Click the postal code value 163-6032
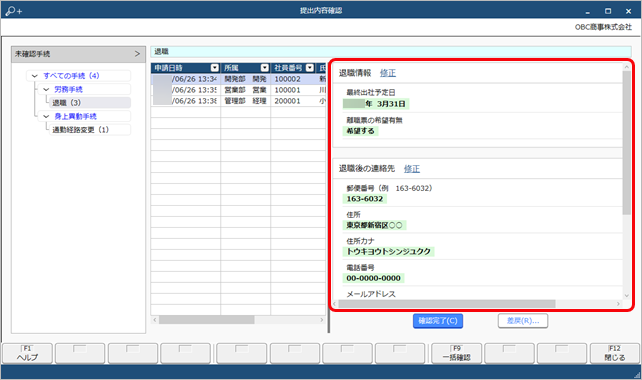642x380 pixels. click(x=365, y=199)
